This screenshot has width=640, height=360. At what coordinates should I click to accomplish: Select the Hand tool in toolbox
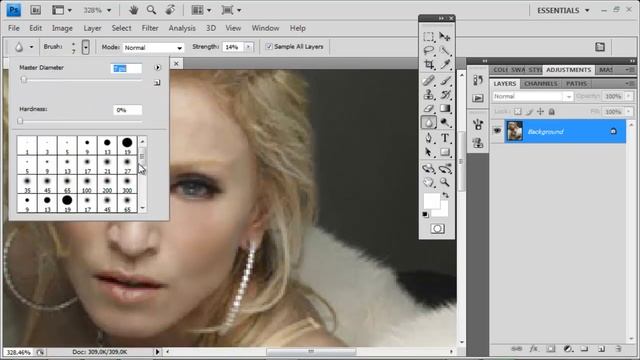(428, 182)
